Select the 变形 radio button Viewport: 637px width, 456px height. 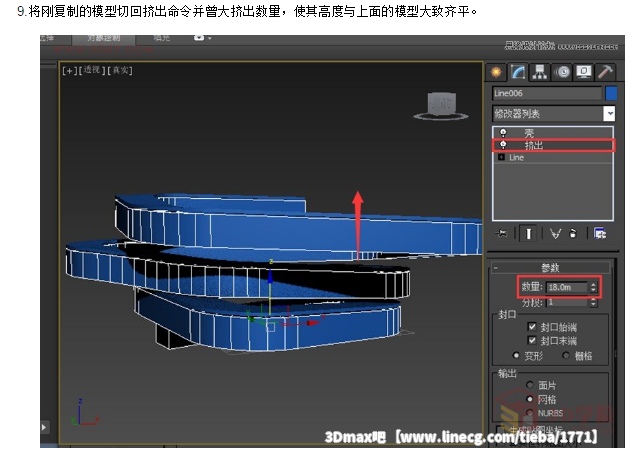pyautogui.click(x=516, y=356)
